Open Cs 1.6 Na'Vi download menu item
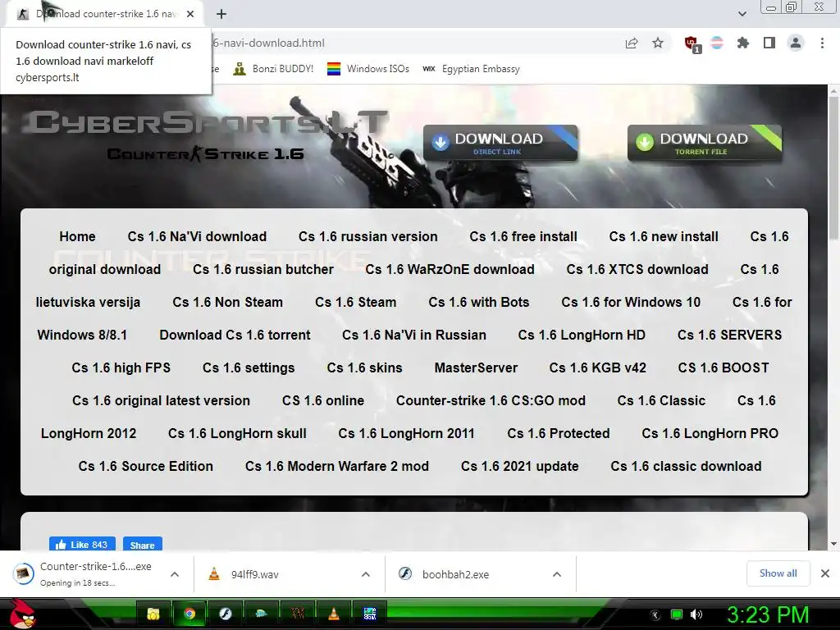The image size is (840, 630). 197,236
